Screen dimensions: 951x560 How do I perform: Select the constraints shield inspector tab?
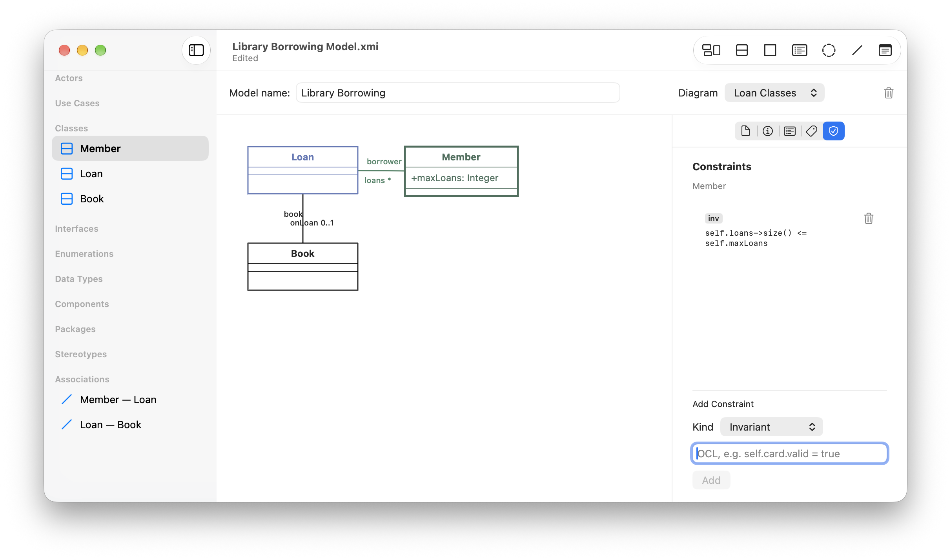coord(833,131)
